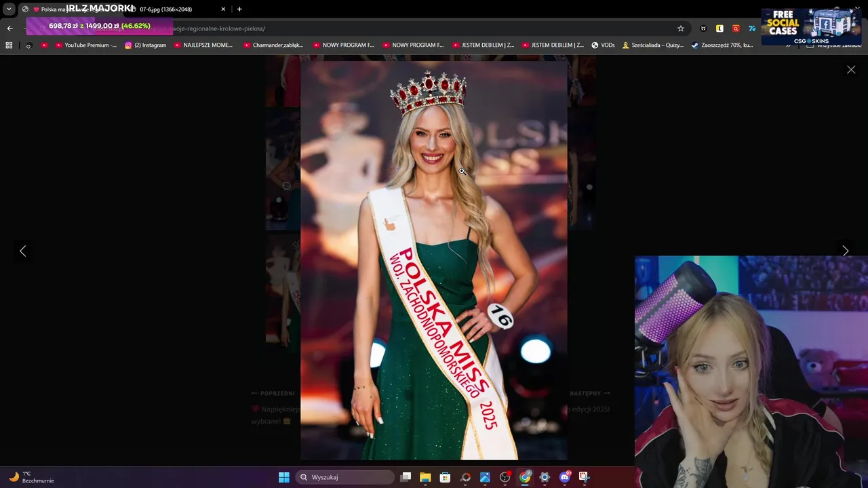Open Task View on the taskbar
The width and height of the screenshot is (868, 488).
point(406,477)
